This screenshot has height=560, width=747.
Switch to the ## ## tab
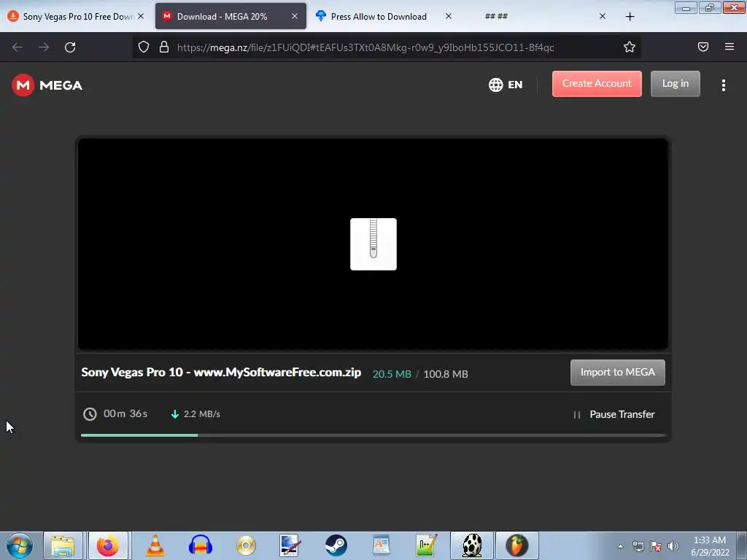click(x=538, y=16)
